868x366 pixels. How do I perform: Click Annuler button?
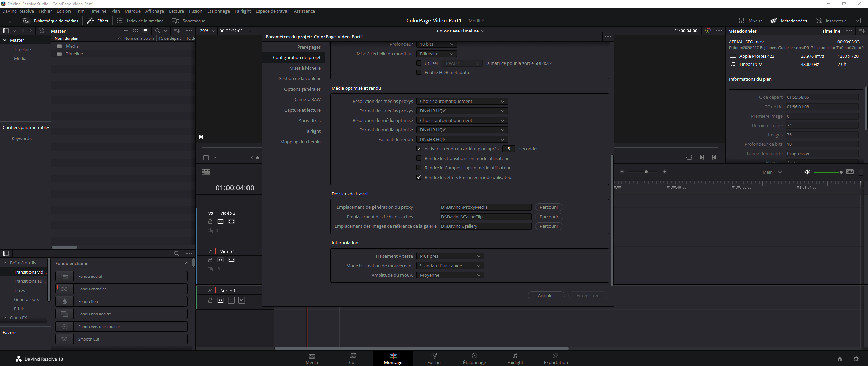[546, 295]
